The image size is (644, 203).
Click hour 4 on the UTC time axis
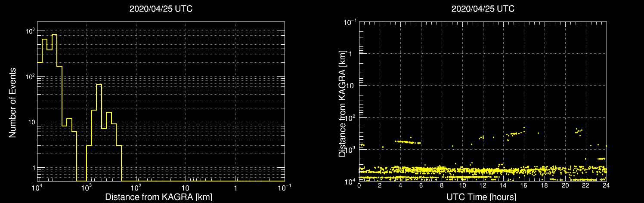[400, 186]
